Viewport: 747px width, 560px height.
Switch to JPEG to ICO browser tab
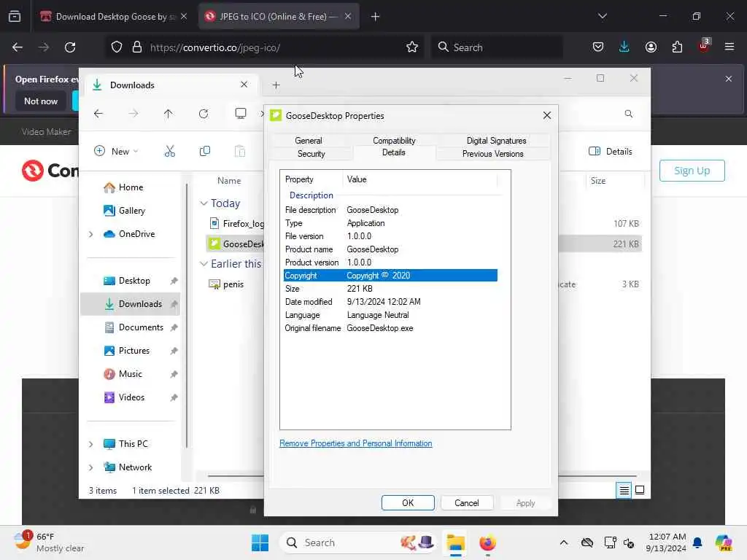pyautogui.click(x=279, y=17)
